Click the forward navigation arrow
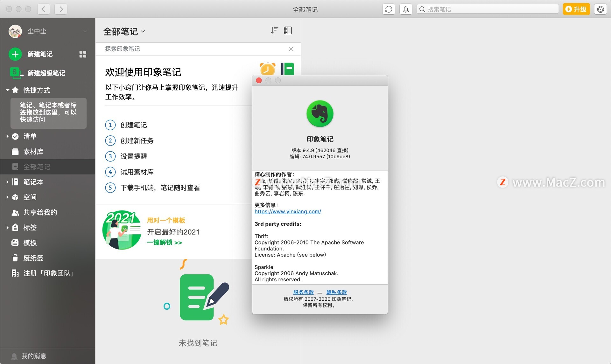Viewport: 611px width, 364px height. 61,9
